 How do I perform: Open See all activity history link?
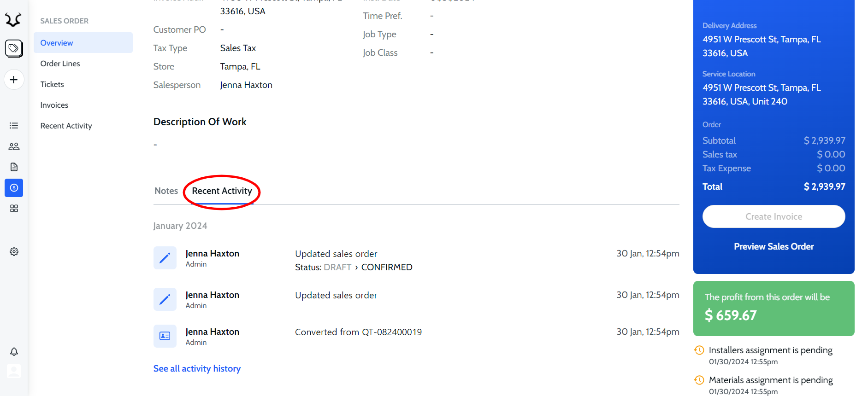197,369
